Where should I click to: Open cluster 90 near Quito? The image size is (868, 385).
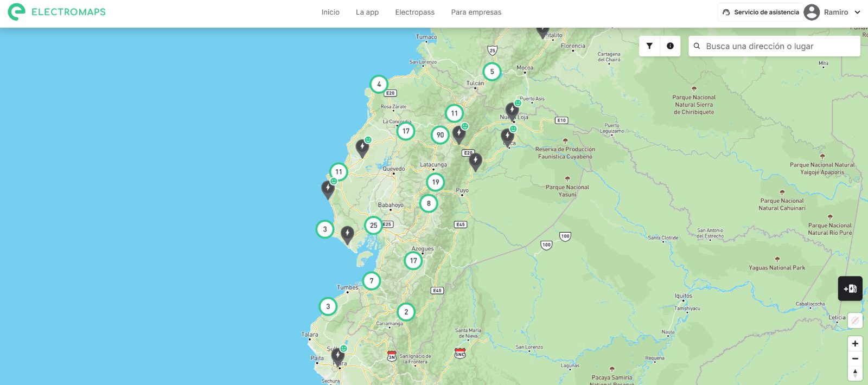[x=440, y=135]
